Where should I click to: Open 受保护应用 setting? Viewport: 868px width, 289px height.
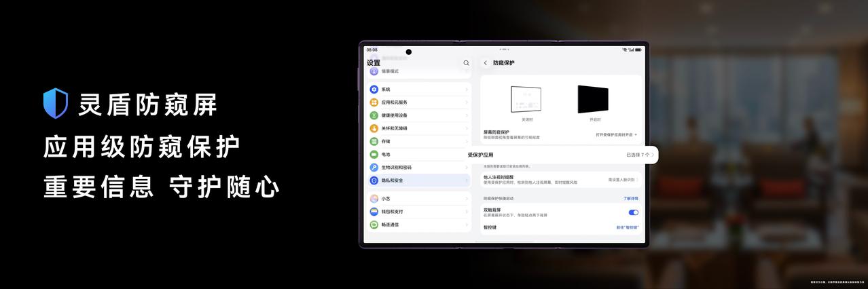[x=561, y=155]
